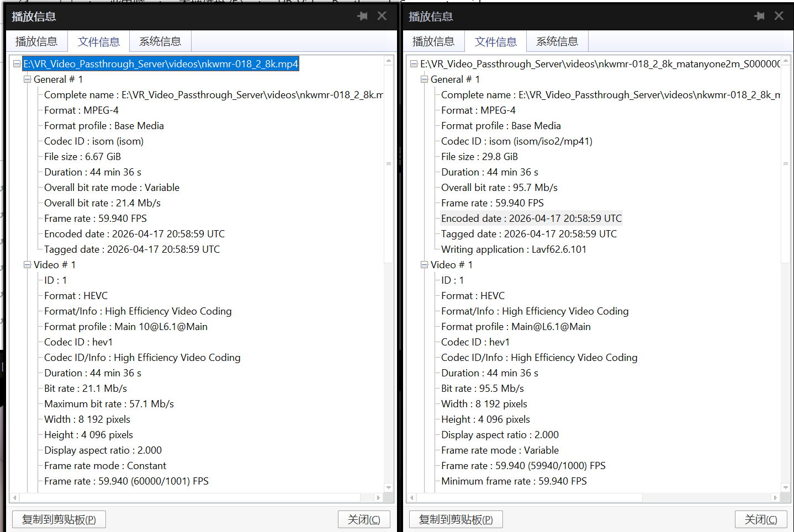Open 系统信息 tab in left panel
Viewport: 794px width, 532px height.
coord(160,41)
